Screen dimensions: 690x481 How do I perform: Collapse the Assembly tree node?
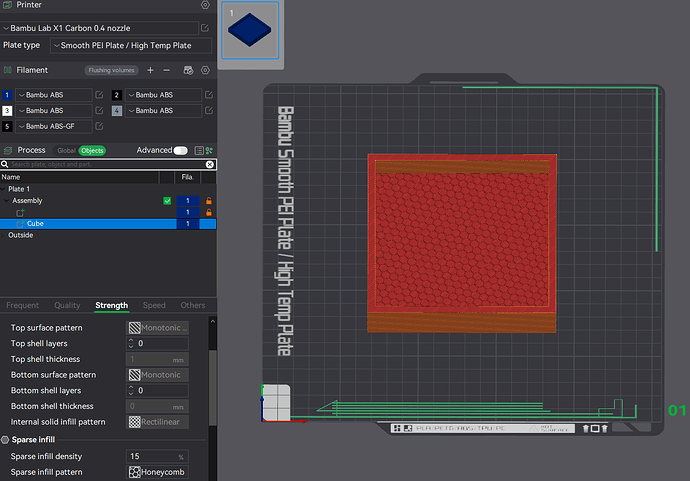tap(6, 201)
